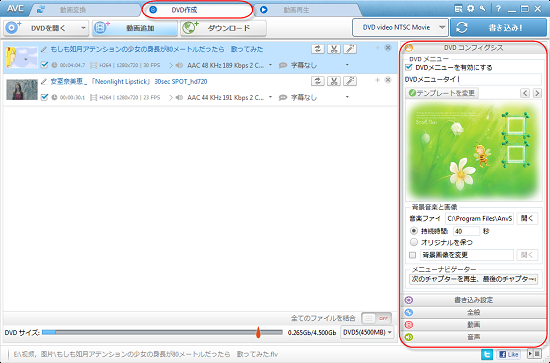The width and height of the screenshot is (550, 363).
Task: Collapse the DVD コンフィグシス panel header
Action: coord(473,48)
